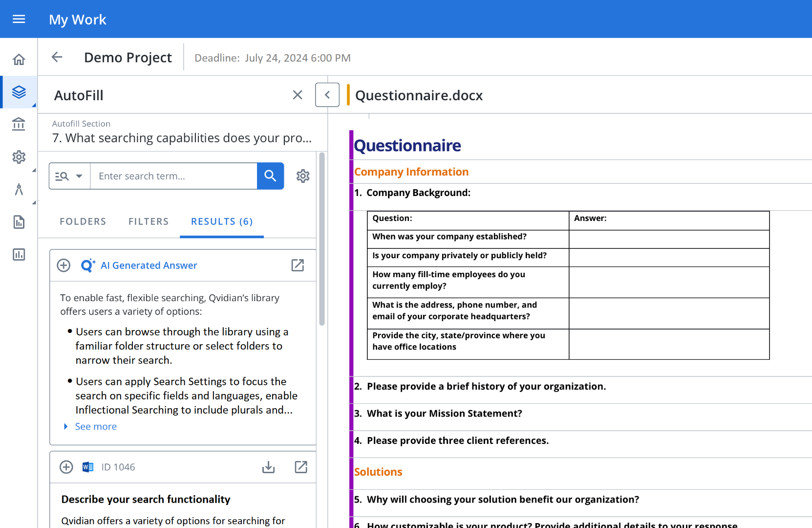
Task: Open result ID 1046 in new window
Action: pyautogui.click(x=301, y=467)
